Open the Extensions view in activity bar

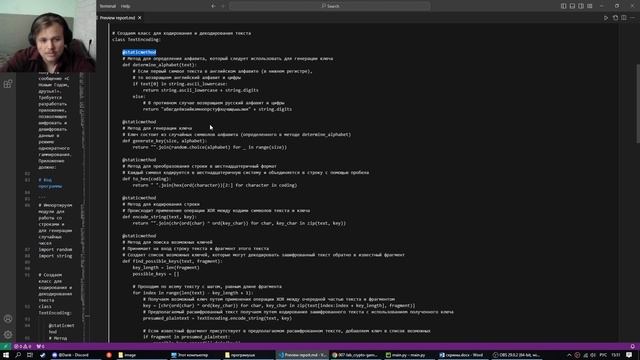[x=8, y=84]
